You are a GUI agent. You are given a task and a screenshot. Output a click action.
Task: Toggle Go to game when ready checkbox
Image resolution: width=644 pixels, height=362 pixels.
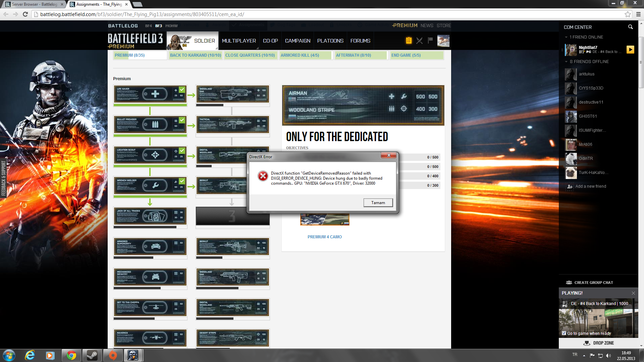point(564,333)
